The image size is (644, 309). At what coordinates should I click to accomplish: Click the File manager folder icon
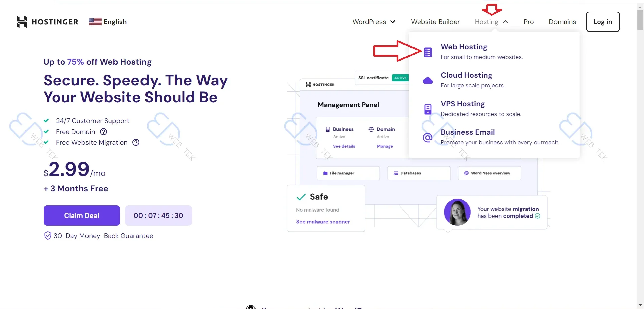pos(325,173)
